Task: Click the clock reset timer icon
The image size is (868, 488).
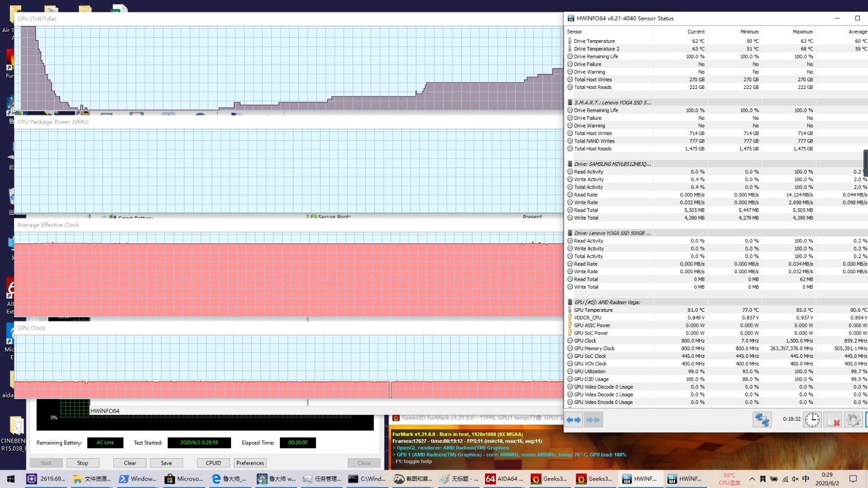Action: coord(812,420)
